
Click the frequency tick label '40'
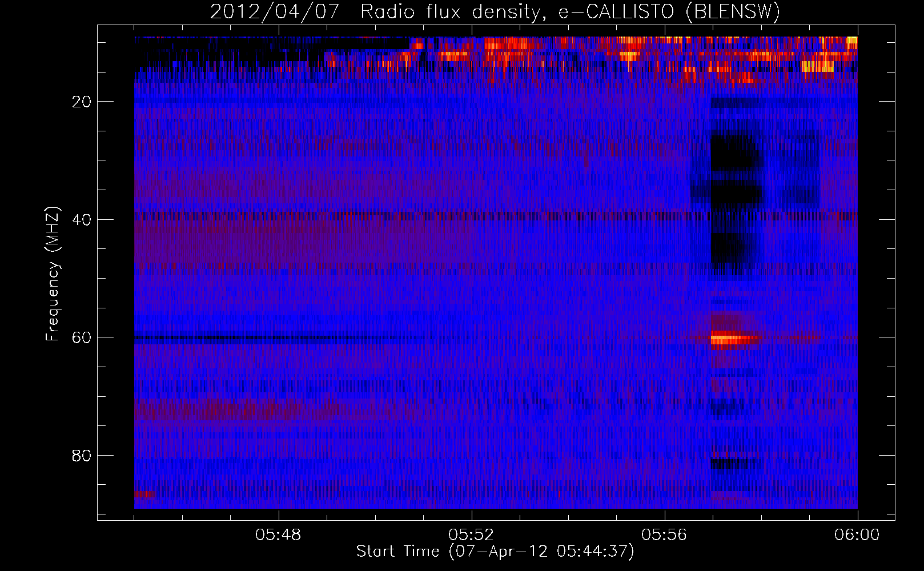tap(82, 220)
